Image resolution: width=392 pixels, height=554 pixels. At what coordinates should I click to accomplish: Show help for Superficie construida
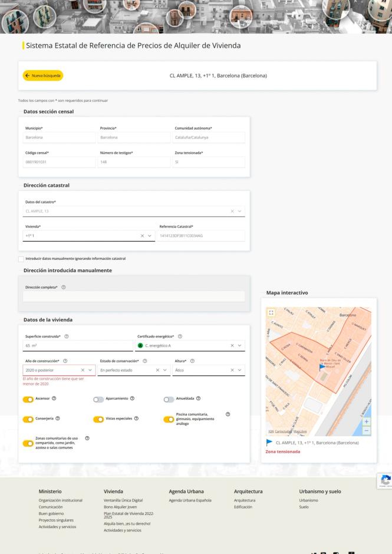[67, 337]
